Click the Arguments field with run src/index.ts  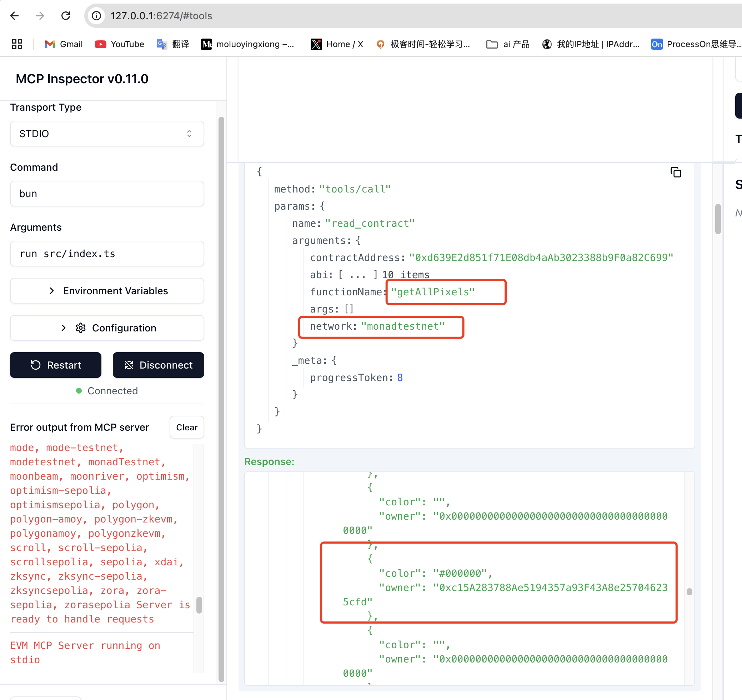click(x=107, y=254)
